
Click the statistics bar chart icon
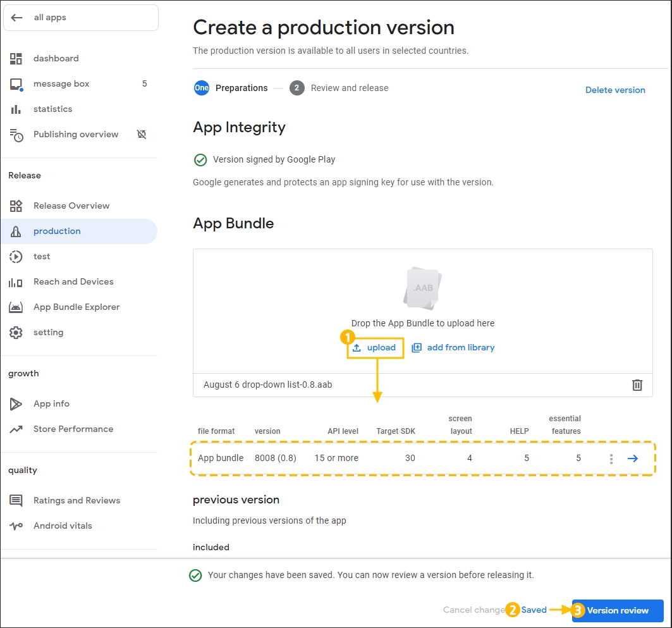(16, 109)
